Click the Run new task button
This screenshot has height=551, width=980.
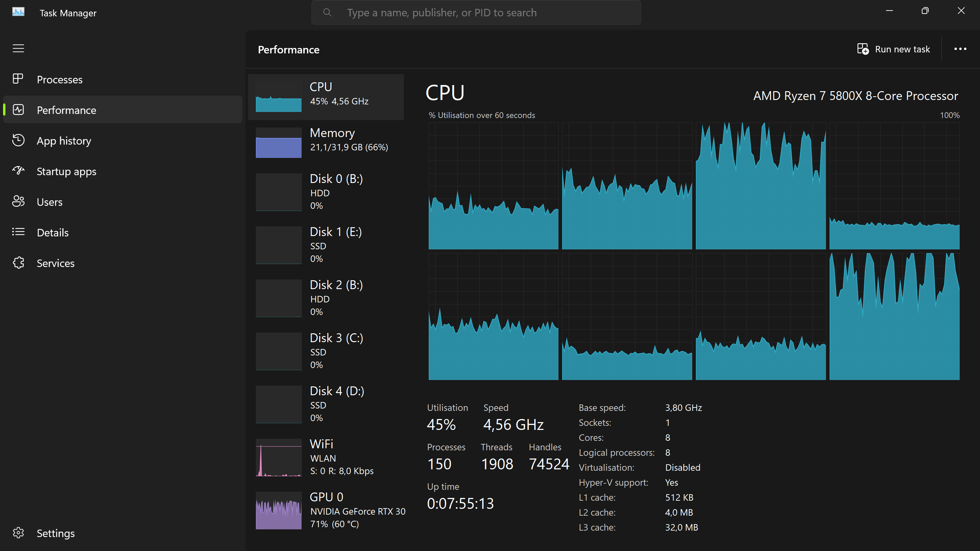[894, 49]
